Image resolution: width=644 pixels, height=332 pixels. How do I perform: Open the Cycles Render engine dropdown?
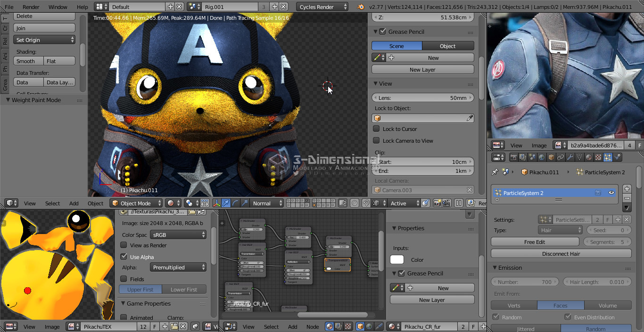322,7
